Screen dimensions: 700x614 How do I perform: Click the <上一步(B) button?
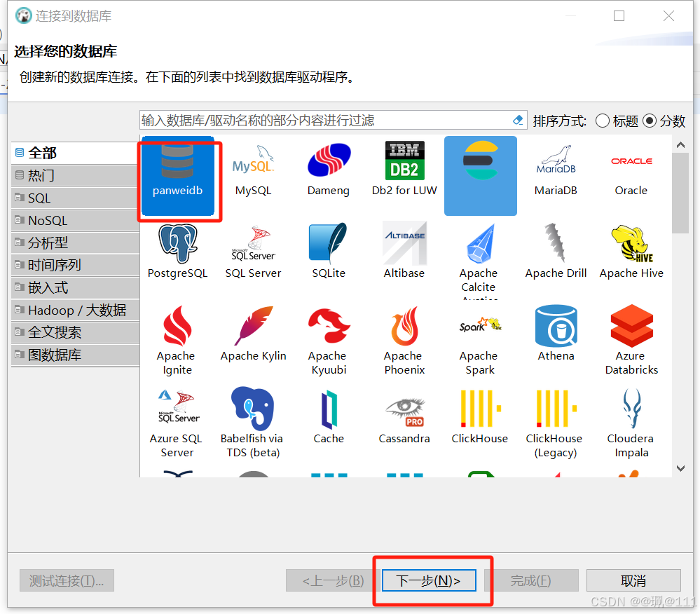click(333, 580)
